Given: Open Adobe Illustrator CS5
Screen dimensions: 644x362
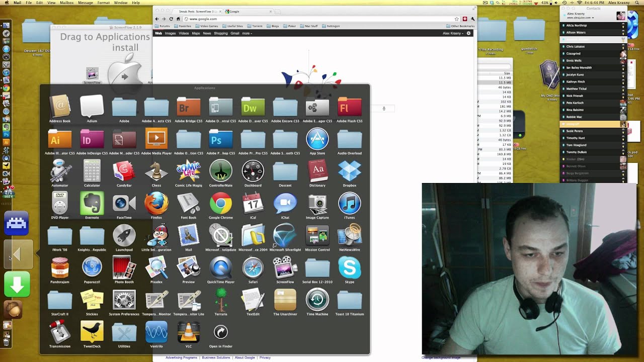Looking at the screenshot, I should click(60, 139).
